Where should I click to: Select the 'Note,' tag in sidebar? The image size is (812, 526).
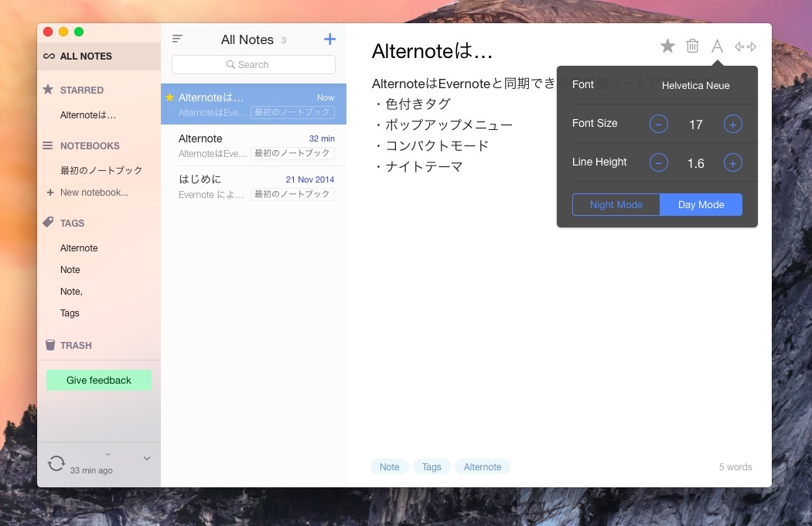[x=71, y=292]
